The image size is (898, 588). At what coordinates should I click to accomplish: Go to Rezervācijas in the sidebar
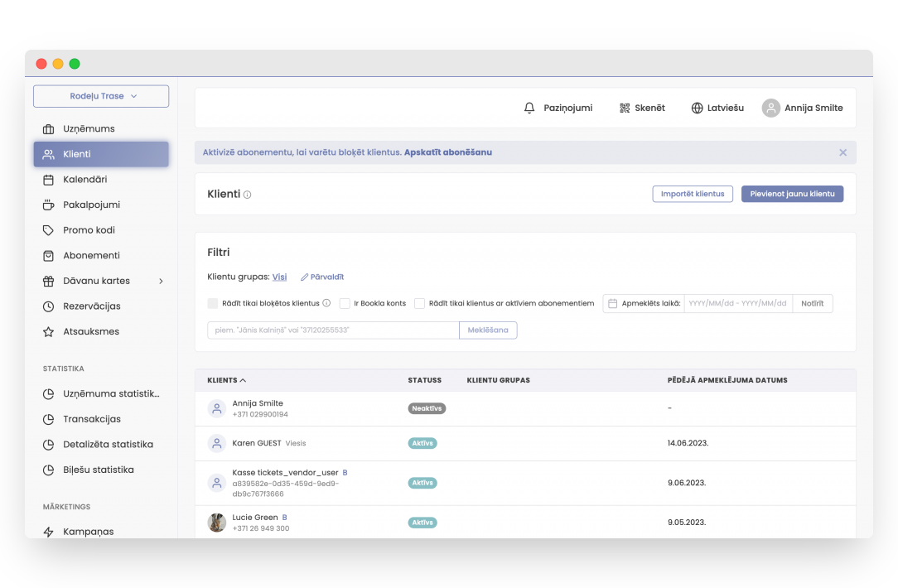[x=91, y=306]
